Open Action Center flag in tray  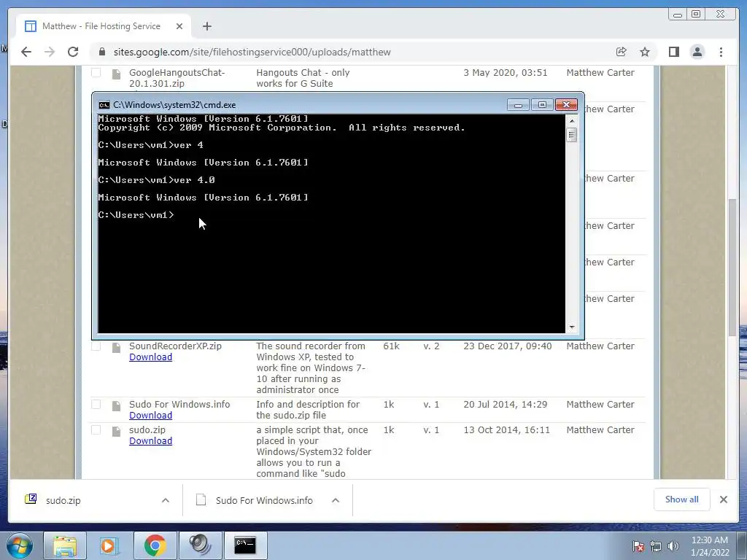click(x=639, y=547)
